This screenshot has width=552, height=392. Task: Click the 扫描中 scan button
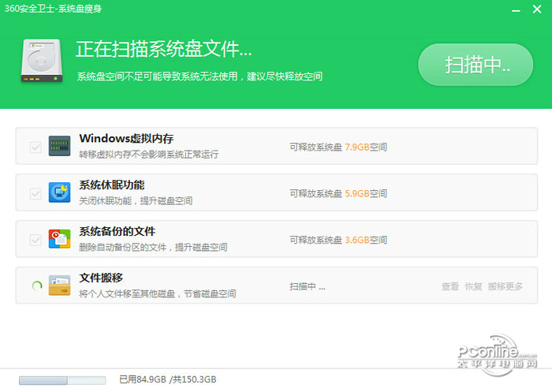pos(476,65)
